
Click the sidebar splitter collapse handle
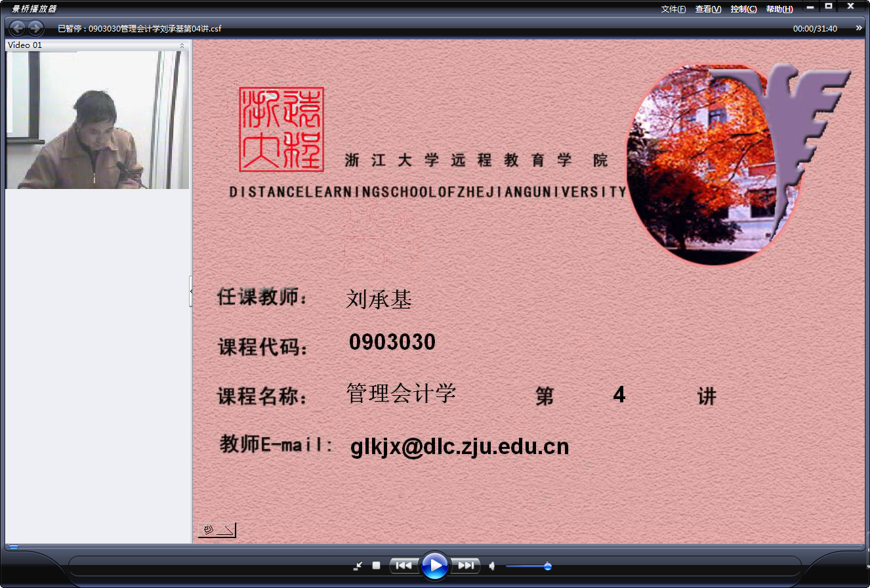point(191,291)
